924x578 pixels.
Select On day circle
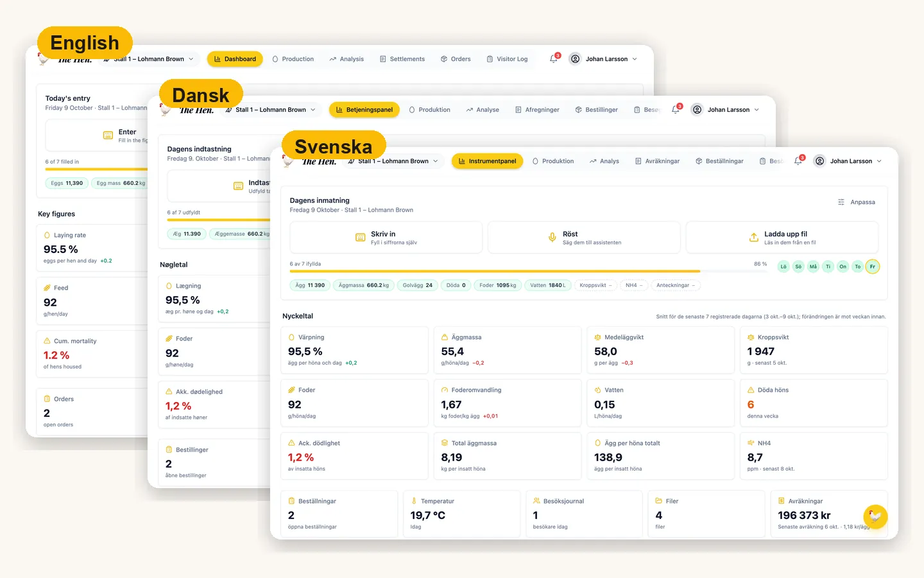pos(843,267)
